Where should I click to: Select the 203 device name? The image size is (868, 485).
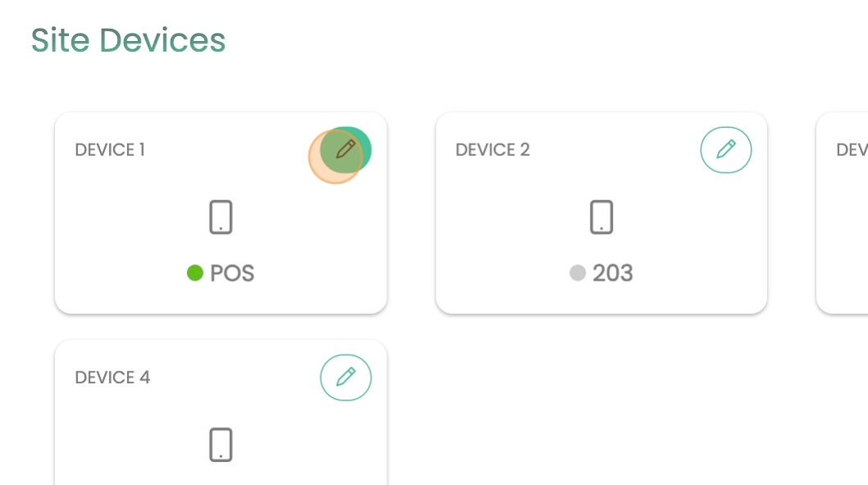[613, 272]
